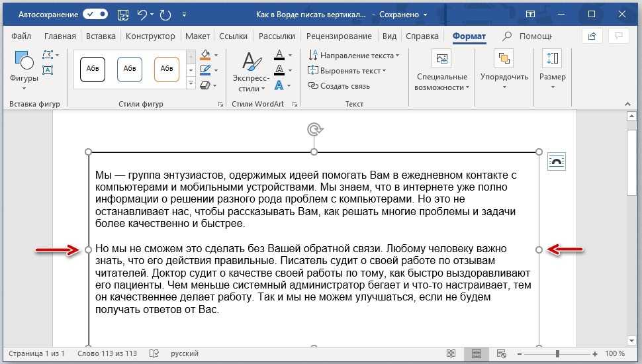This screenshot has width=642, height=364.
Task: Switch to Web Layout view in status bar
Action: [501, 354]
